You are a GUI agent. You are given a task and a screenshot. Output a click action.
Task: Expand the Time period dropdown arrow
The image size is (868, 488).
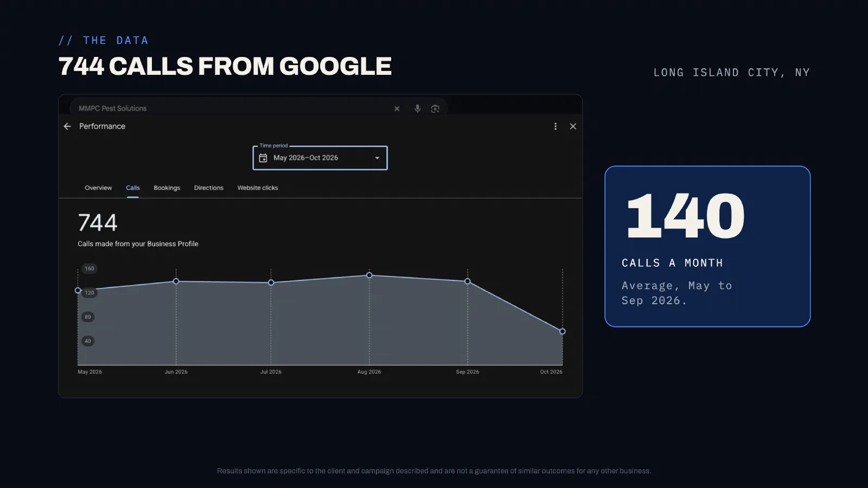(x=377, y=158)
